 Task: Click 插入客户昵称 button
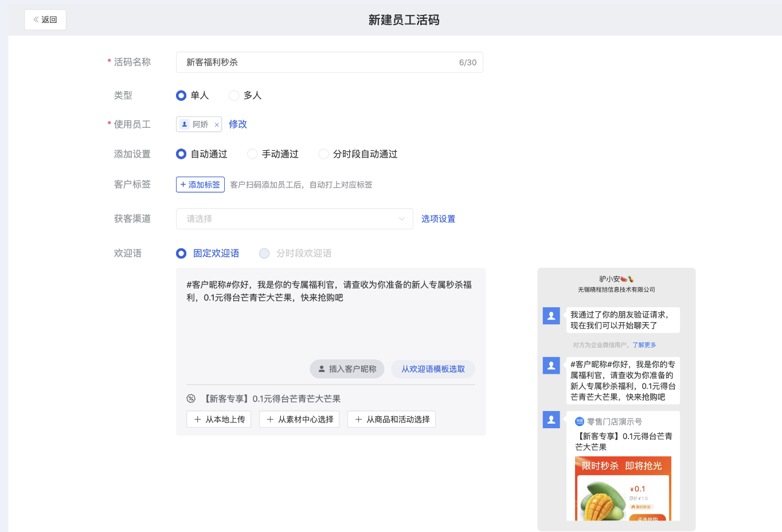pyautogui.click(x=347, y=369)
